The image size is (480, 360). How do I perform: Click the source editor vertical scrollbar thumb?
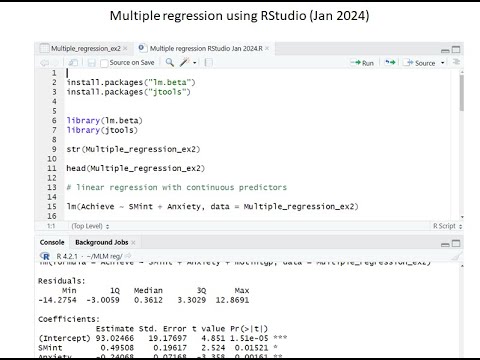(462, 92)
